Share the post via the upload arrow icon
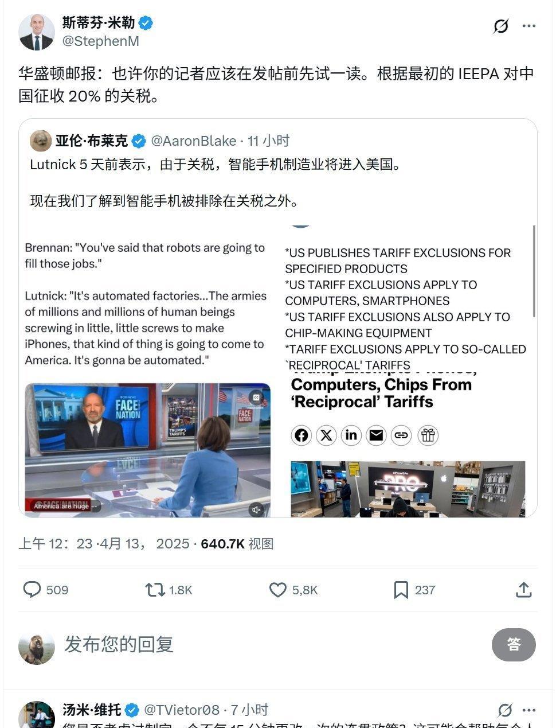Image resolution: width=560 pixels, height=728 pixels. pyautogui.click(x=524, y=590)
